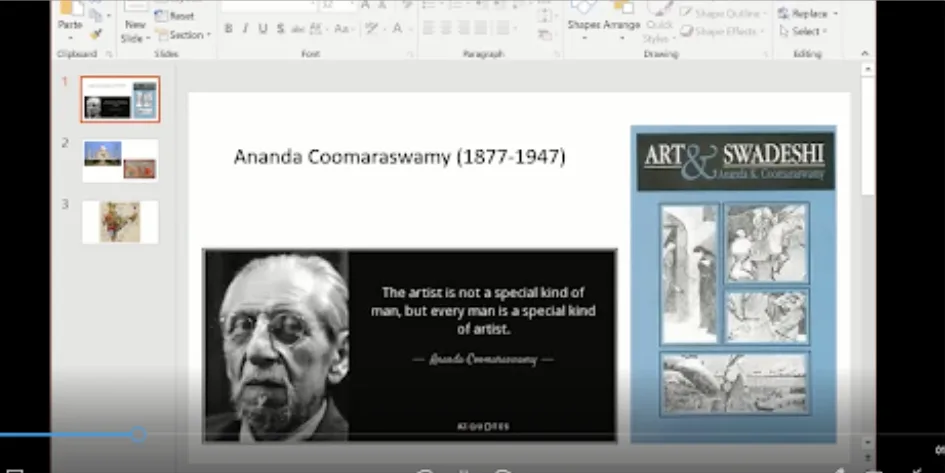
Task: Select slide 1 thumbnail
Action: coord(121,99)
